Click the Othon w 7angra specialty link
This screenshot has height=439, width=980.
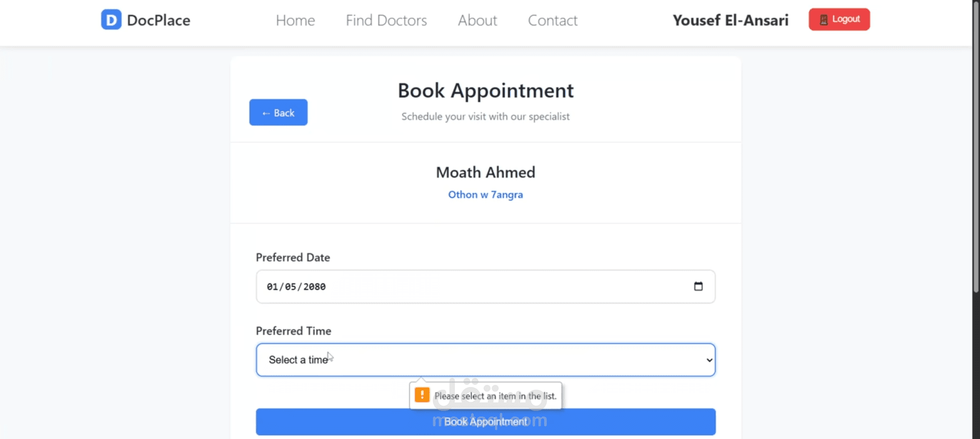click(485, 194)
